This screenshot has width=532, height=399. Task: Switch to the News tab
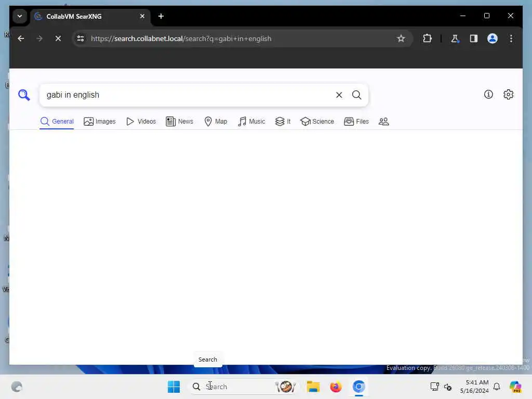tap(179, 122)
